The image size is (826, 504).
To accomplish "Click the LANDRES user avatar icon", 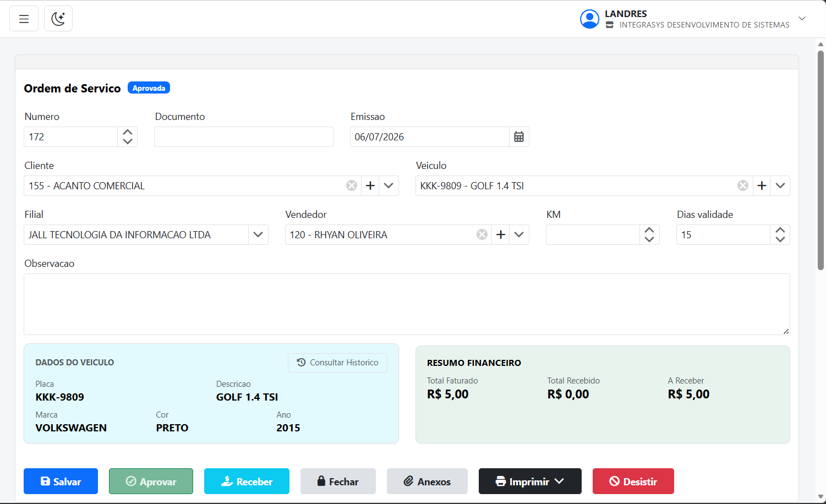I will pyautogui.click(x=589, y=19).
